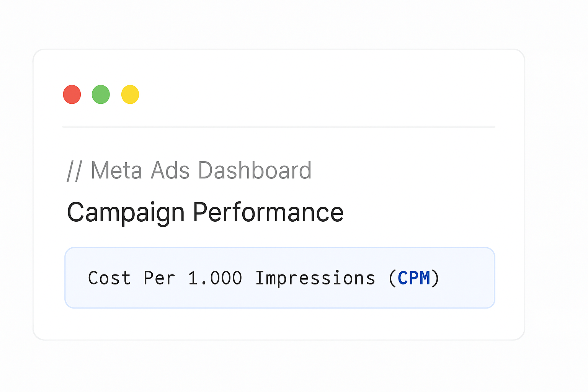Click the closing parenthesis after CPM
The width and height of the screenshot is (588, 392).
pyautogui.click(x=435, y=278)
